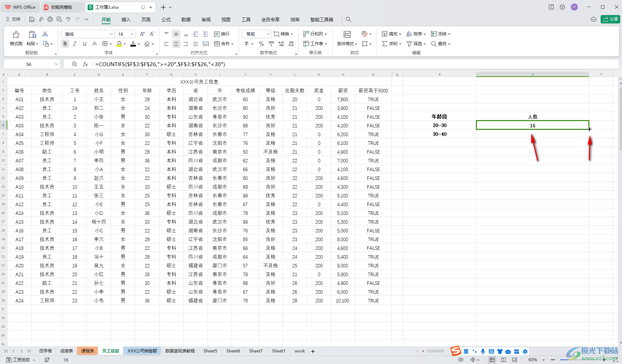Click the currency (¥) format icon
The width and height of the screenshot is (622, 364).
click(x=247, y=44)
